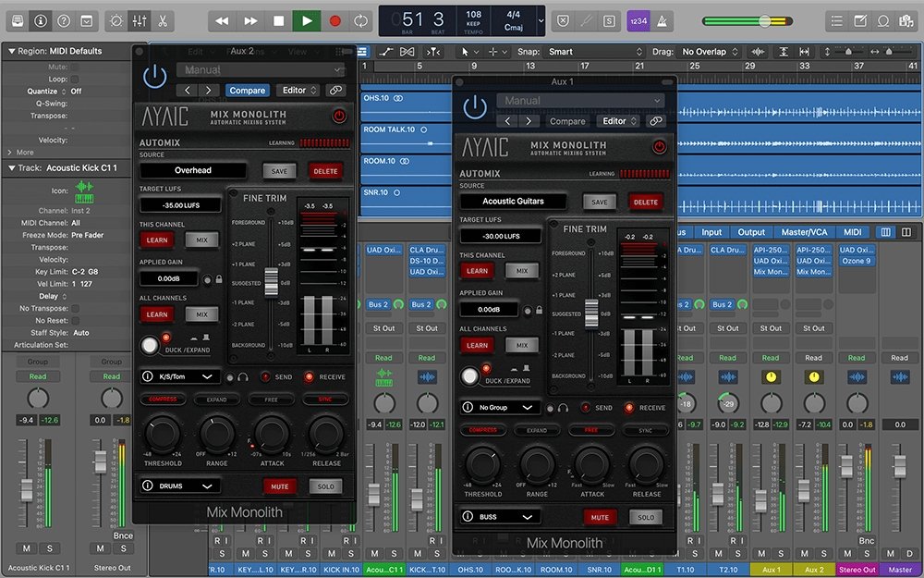
Task: Open the K/S/Tom group dropdown
Action: [180, 376]
